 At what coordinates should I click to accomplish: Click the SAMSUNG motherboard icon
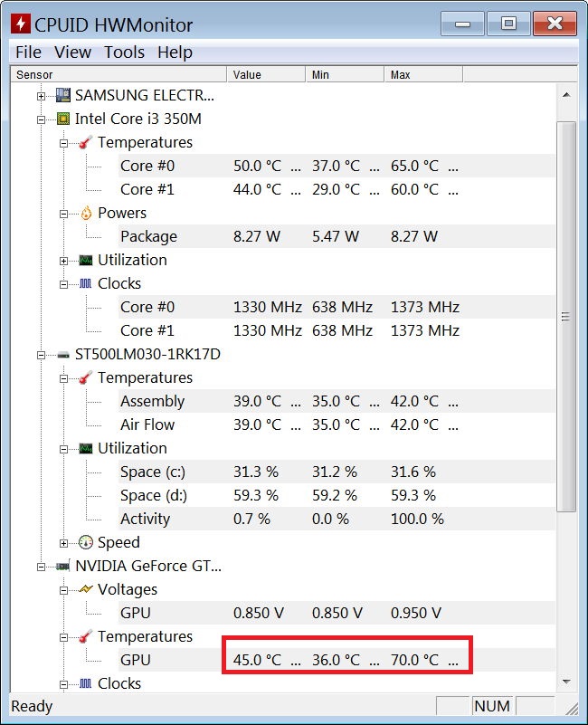click(x=62, y=95)
